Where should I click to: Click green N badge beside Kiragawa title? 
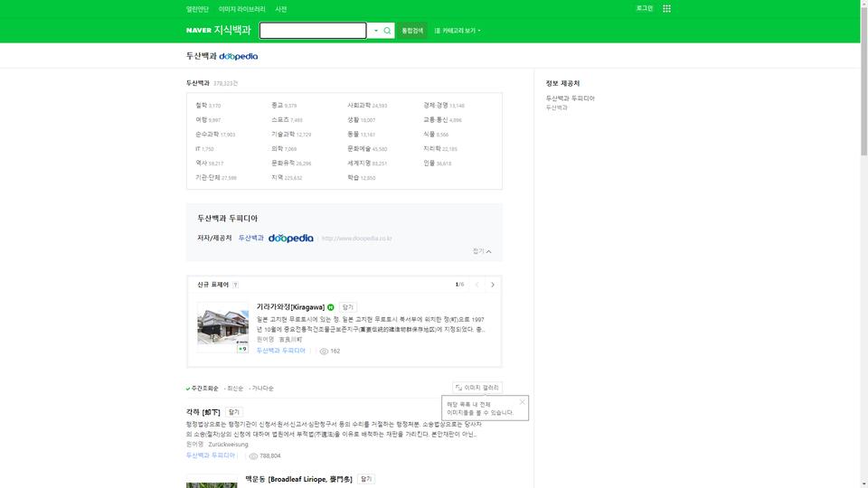(x=331, y=307)
